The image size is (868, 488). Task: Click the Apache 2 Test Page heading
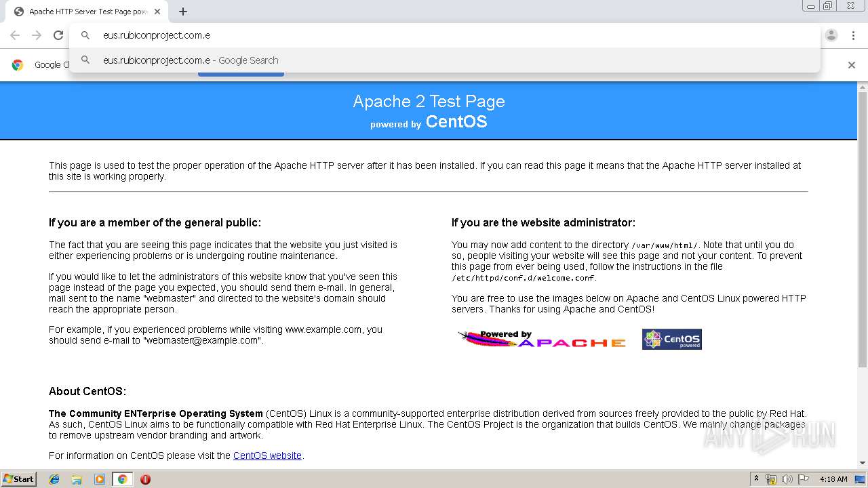pyautogui.click(x=429, y=101)
